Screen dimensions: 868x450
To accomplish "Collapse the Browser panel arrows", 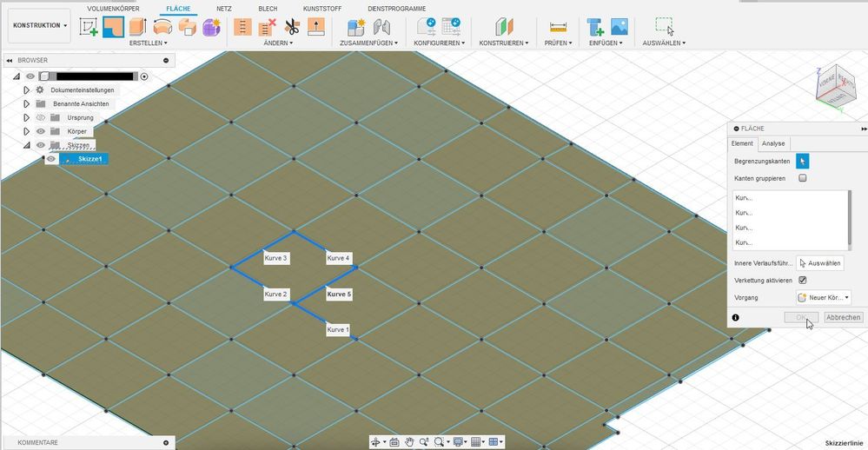I will pyautogui.click(x=10, y=60).
